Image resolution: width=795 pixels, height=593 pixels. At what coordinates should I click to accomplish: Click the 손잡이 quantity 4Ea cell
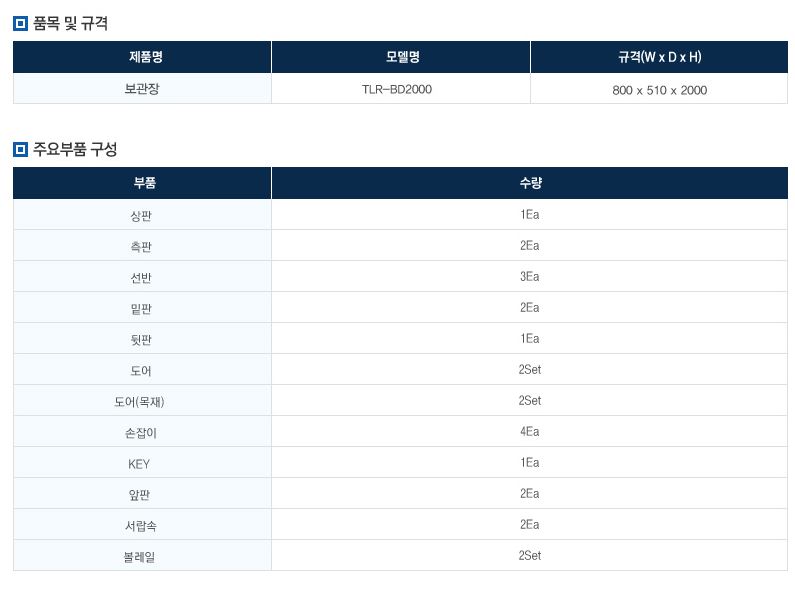tap(529, 432)
